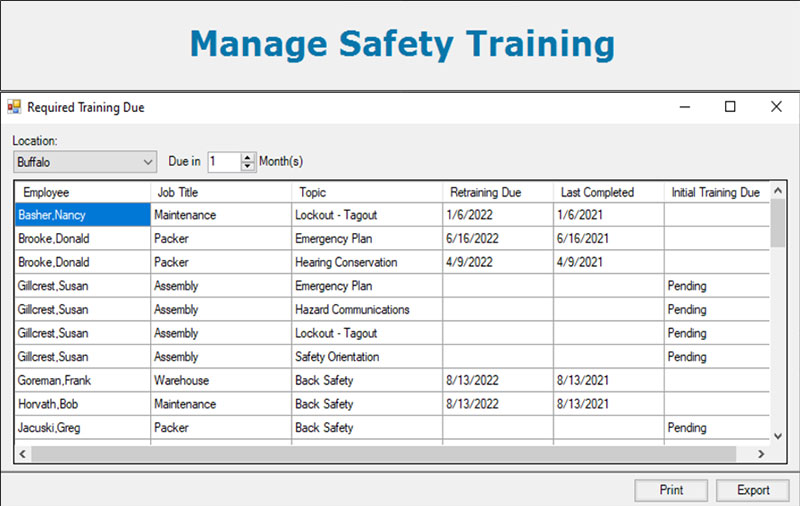Close the Required Training Due window
The height and width of the screenshot is (506, 800).
point(776,107)
